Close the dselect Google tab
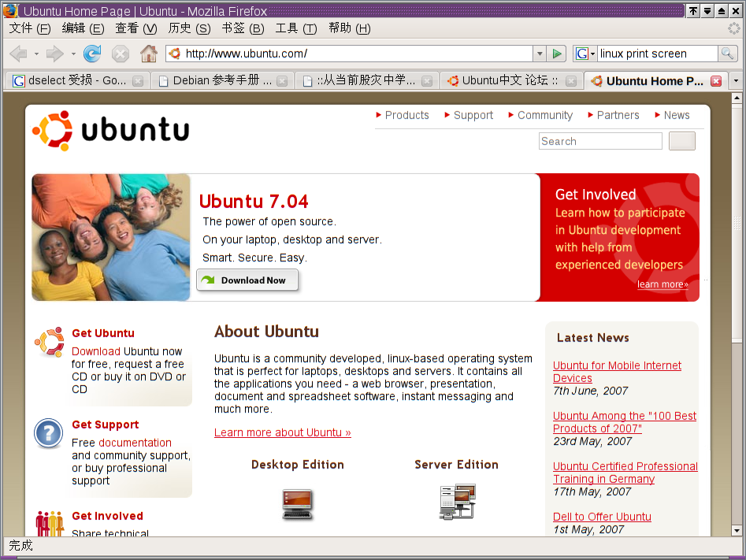Image resolution: width=746 pixels, height=560 pixels. pyautogui.click(x=138, y=81)
